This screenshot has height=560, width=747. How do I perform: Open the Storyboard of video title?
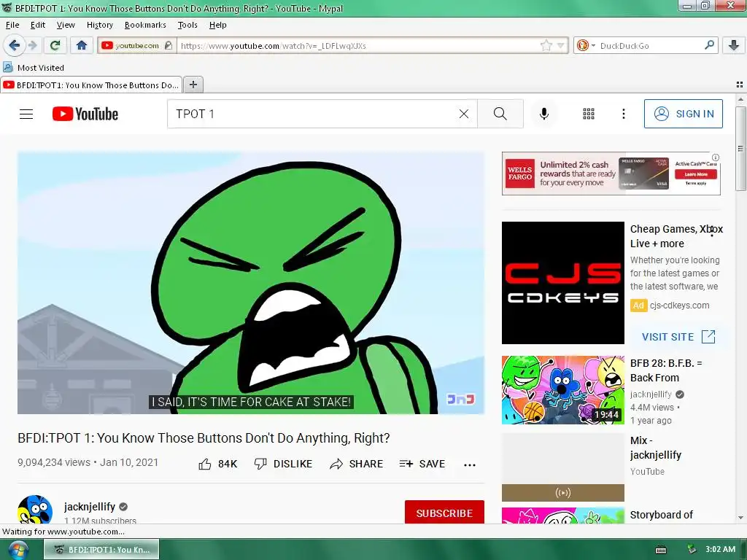[661, 515]
